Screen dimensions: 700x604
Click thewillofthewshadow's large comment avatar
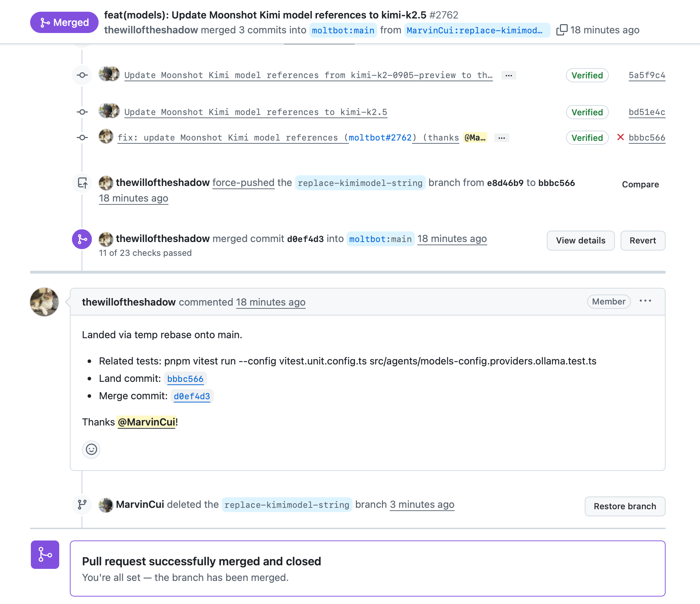[44, 302]
